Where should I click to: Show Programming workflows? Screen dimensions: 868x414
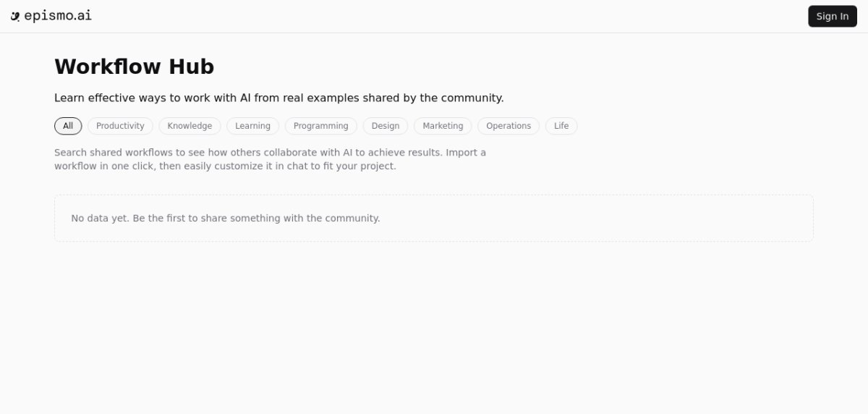[x=320, y=126]
